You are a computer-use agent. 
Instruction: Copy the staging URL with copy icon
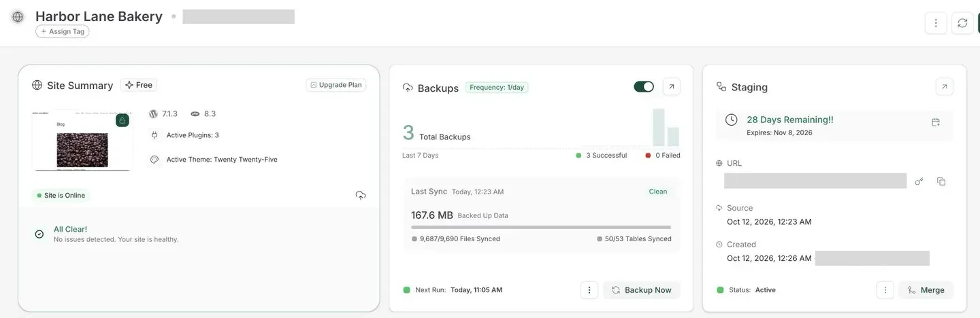click(x=941, y=181)
